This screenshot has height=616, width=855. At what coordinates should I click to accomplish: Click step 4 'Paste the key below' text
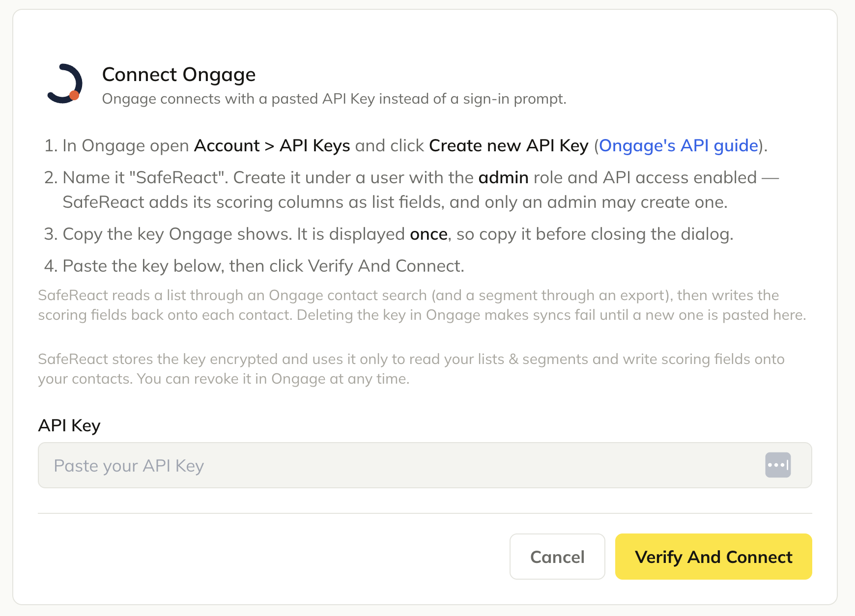263,266
